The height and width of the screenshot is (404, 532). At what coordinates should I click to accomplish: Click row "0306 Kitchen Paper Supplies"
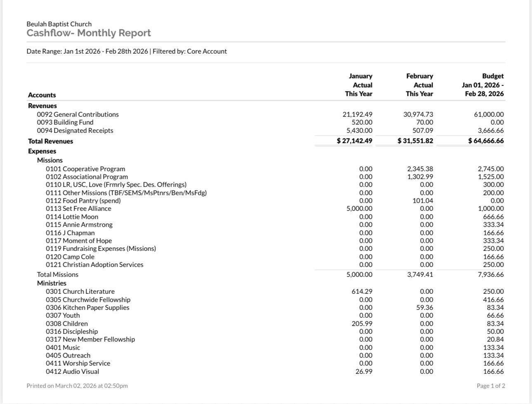266,307
